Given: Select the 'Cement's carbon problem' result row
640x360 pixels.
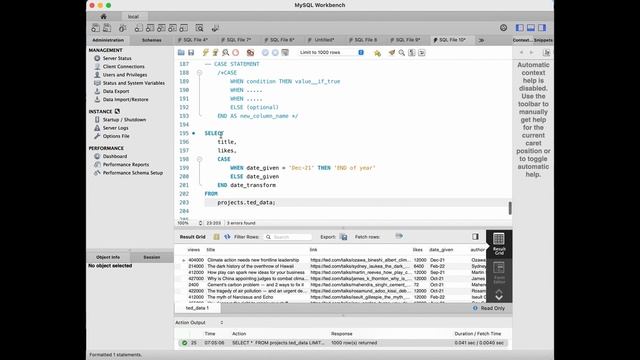Looking at the screenshot, I should 331,285.
